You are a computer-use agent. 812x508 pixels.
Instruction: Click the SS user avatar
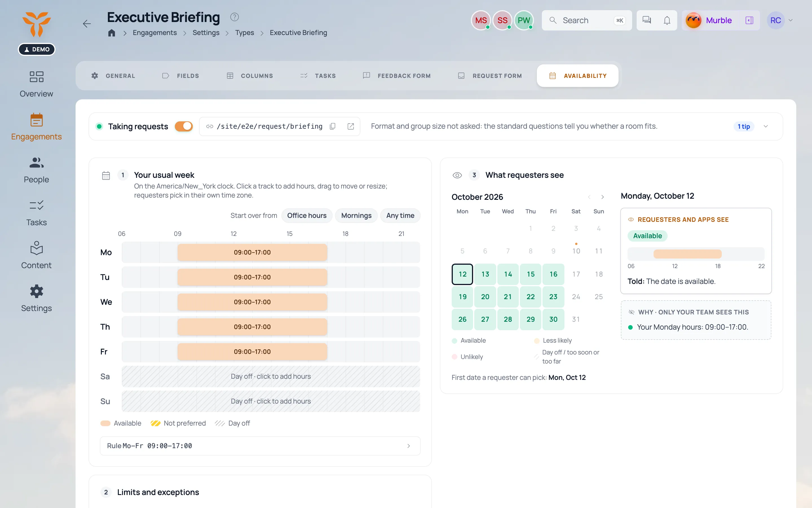tap(502, 20)
